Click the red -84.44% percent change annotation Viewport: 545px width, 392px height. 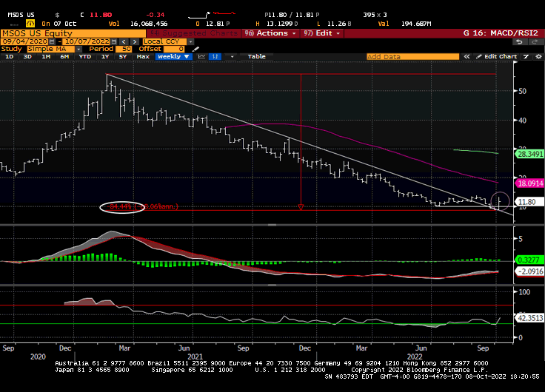tap(142, 207)
